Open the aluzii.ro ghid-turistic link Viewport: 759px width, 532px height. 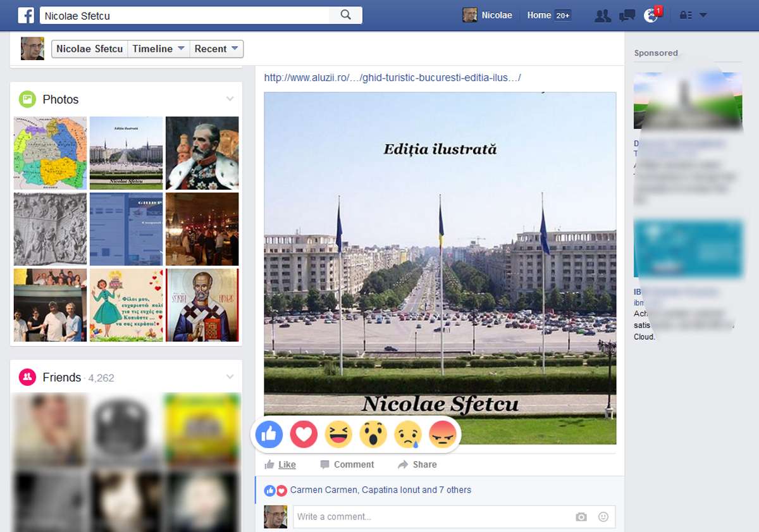tap(393, 78)
